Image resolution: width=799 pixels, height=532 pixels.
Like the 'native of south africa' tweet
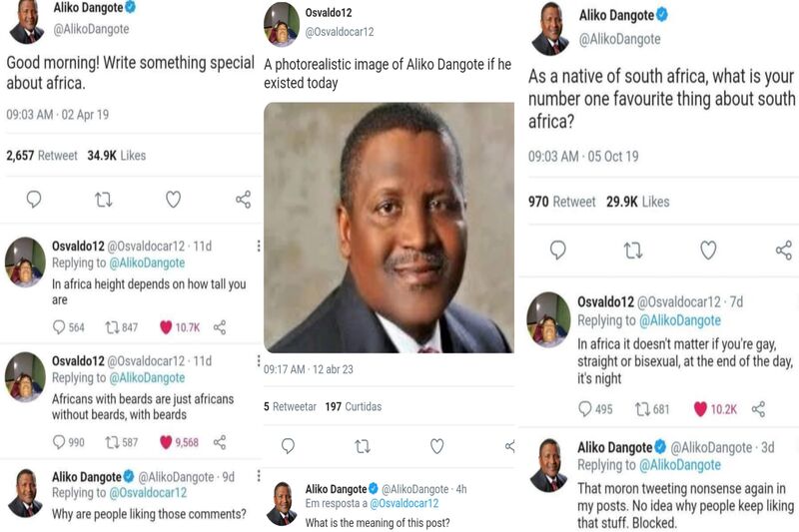point(708,250)
